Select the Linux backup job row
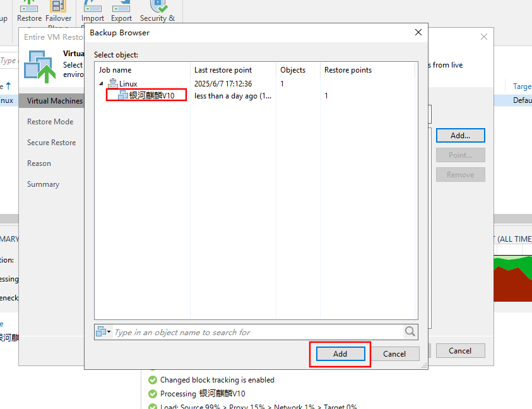The image size is (532, 409). (x=256, y=83)
